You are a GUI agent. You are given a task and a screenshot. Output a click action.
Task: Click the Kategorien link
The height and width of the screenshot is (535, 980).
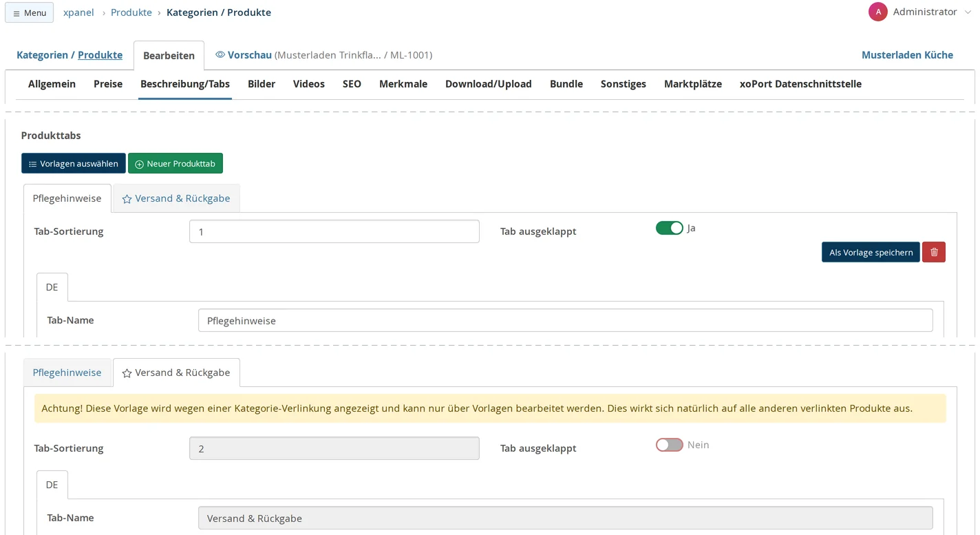coord(42,55)
